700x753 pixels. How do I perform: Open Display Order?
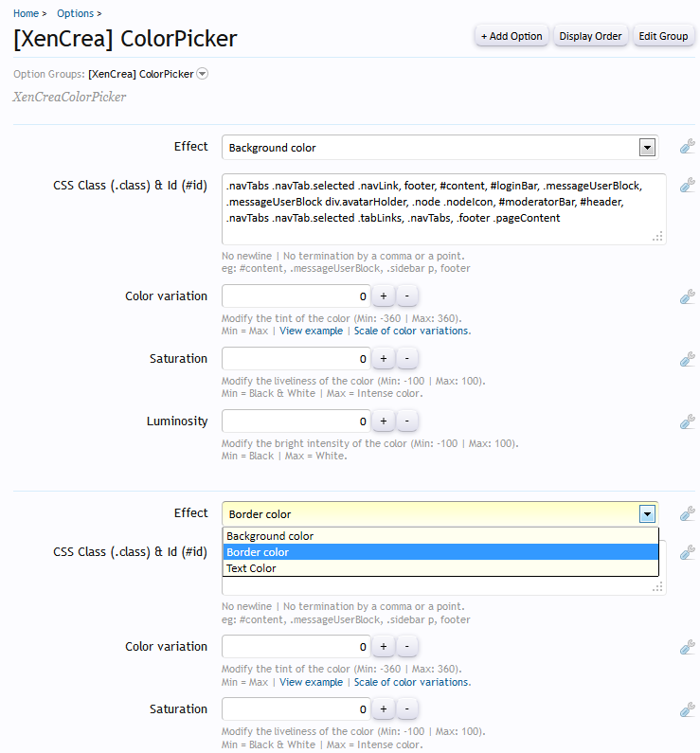tap(590, 36)
